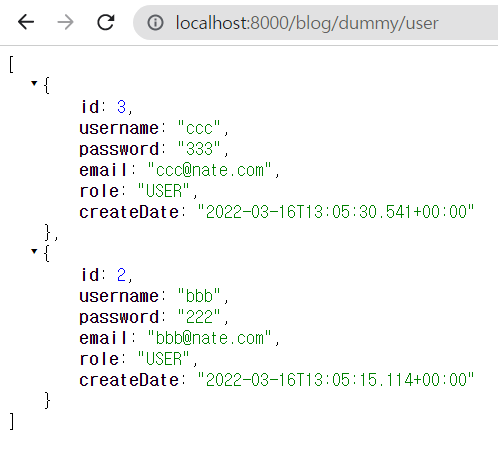Image resolution: width=498 pixels, height=461 pixels.
Task: Click the role value "USER" of user ccc
Action: [163, 191]
